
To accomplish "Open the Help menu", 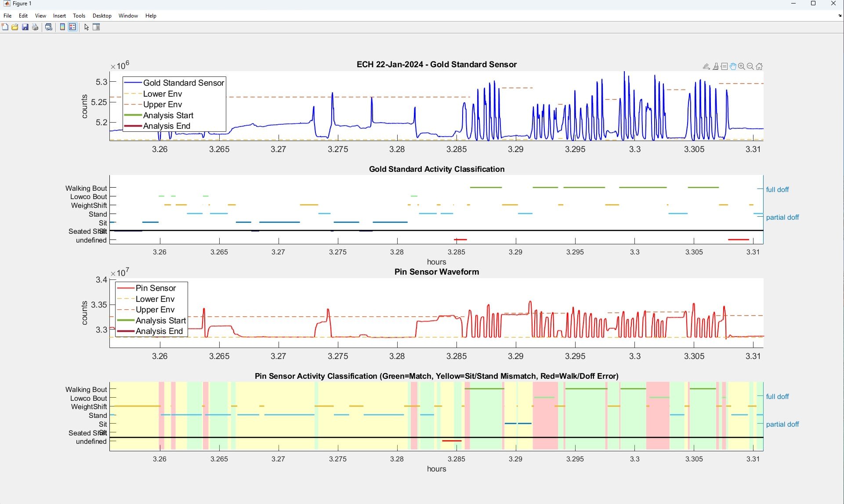I will tap(151, 16).
